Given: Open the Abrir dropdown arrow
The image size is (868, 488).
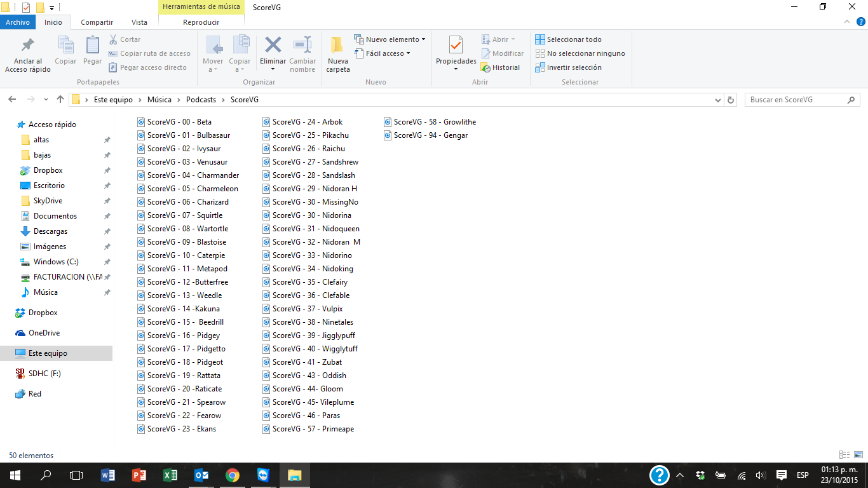Looking at the screenshot, I should coord(512,39).
